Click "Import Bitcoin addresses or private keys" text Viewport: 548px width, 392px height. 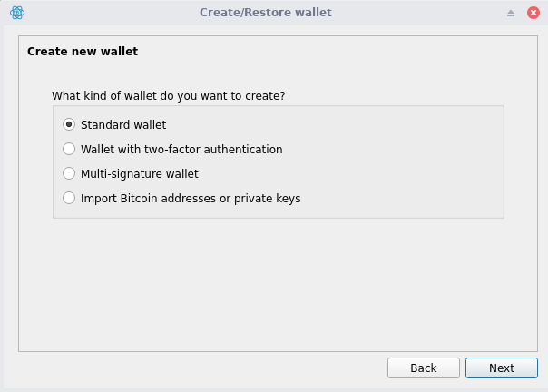tap(191, 198)
